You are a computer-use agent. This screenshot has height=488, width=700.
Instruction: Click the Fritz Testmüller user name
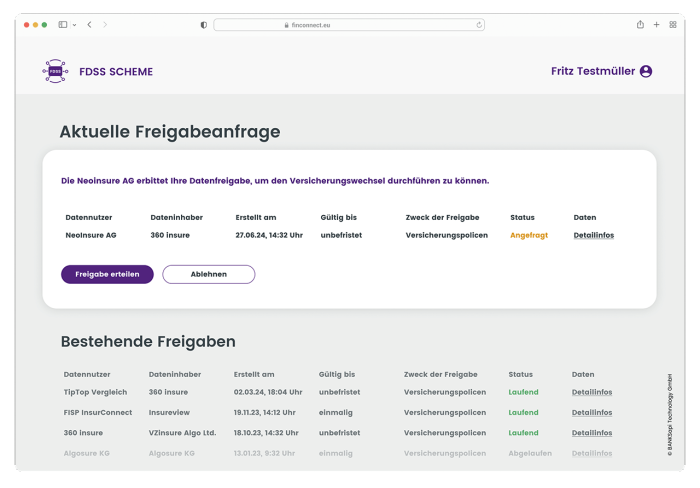tap(592, 71)
